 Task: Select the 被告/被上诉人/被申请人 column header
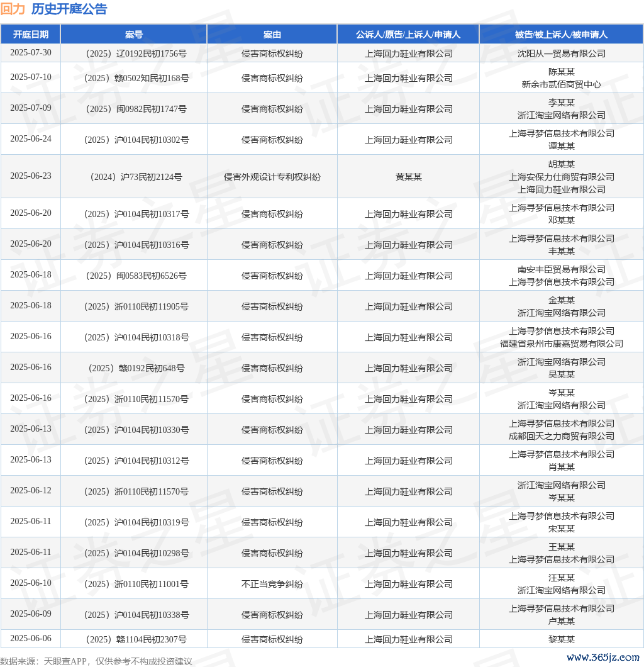pos(561,35)
